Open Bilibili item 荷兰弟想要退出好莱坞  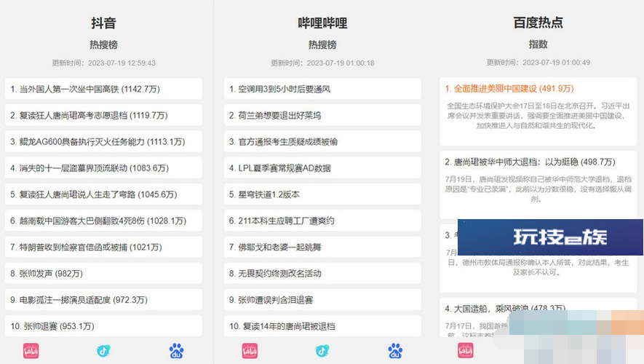[322, 115]
